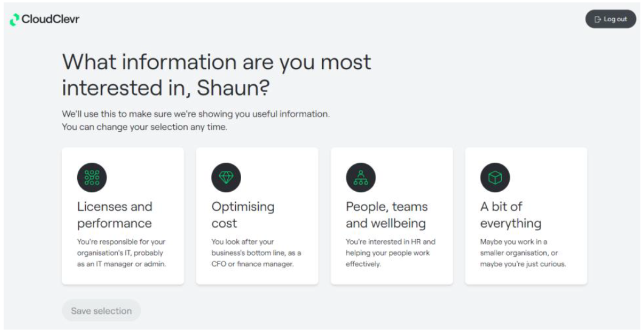This screenshot has height=332, width=644.
Task: Click the Log out button label
Action: pyautogui.click(x=615, y=19)
